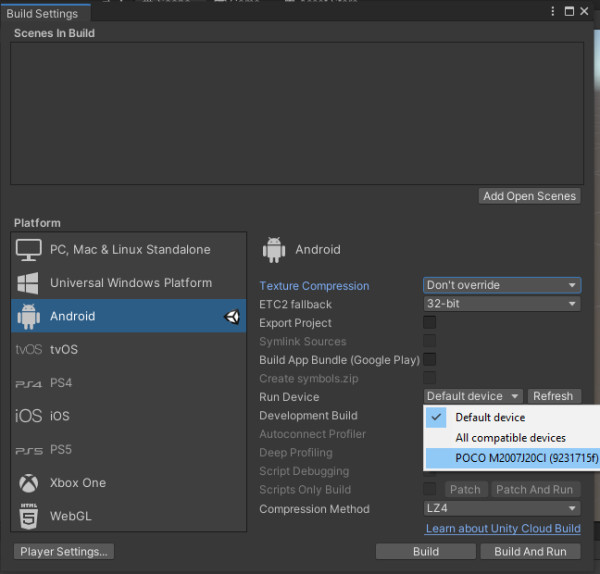Select the iOS platform row
600x574 pixels.
coord(129,416)
